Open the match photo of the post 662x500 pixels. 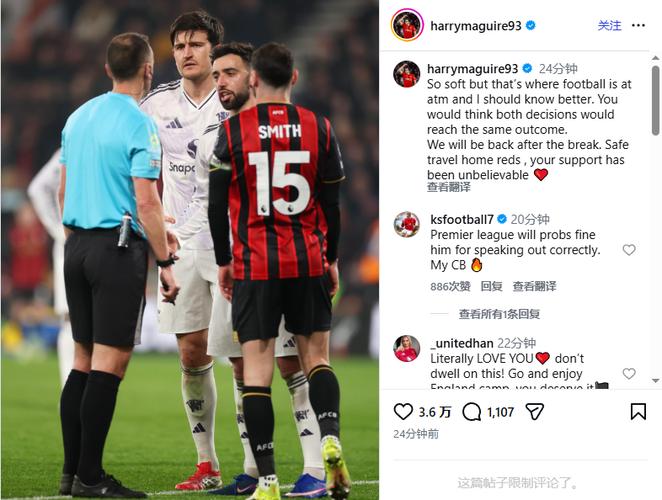coord(190,250)
